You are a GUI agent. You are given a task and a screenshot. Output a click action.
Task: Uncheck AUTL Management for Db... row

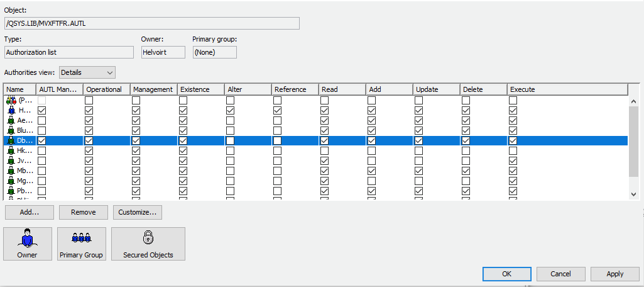(42, 140)
